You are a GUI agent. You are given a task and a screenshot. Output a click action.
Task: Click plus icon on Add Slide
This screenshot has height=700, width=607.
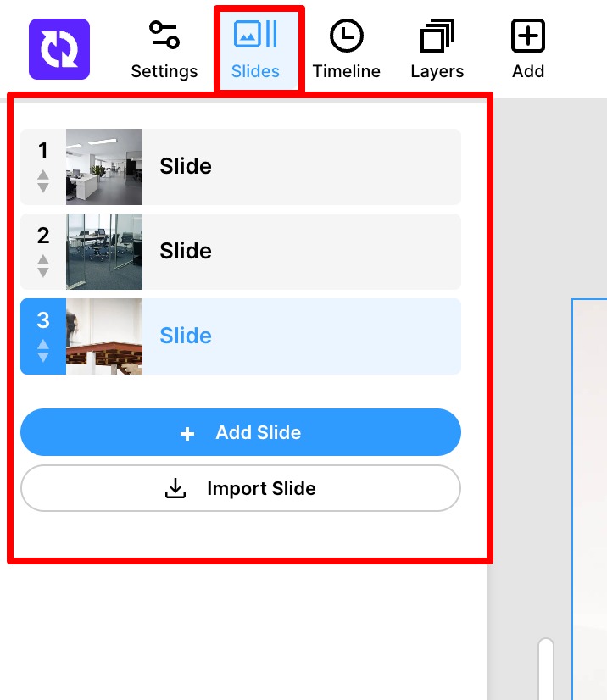pos(187,433)
